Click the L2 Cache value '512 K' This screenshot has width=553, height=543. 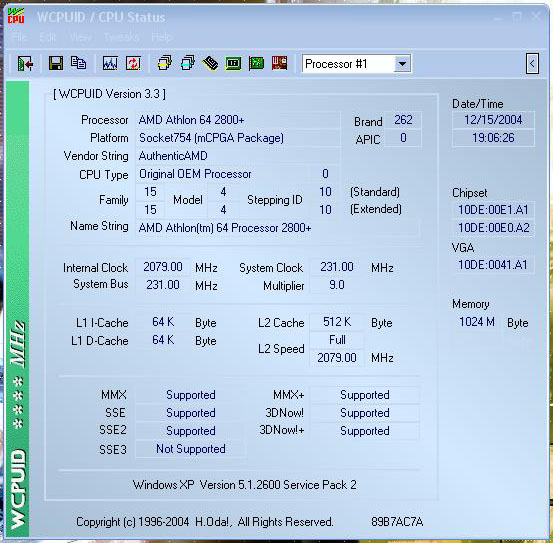337,322
